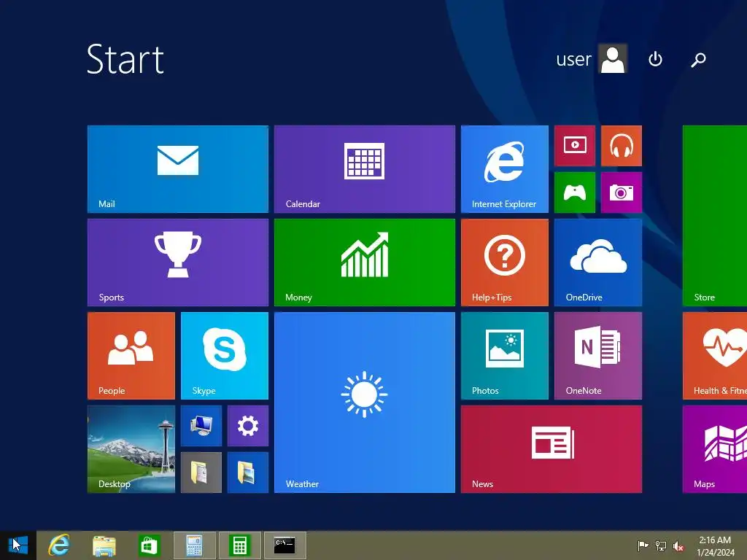Open the Pictures folder small tile

pos(248,472)
